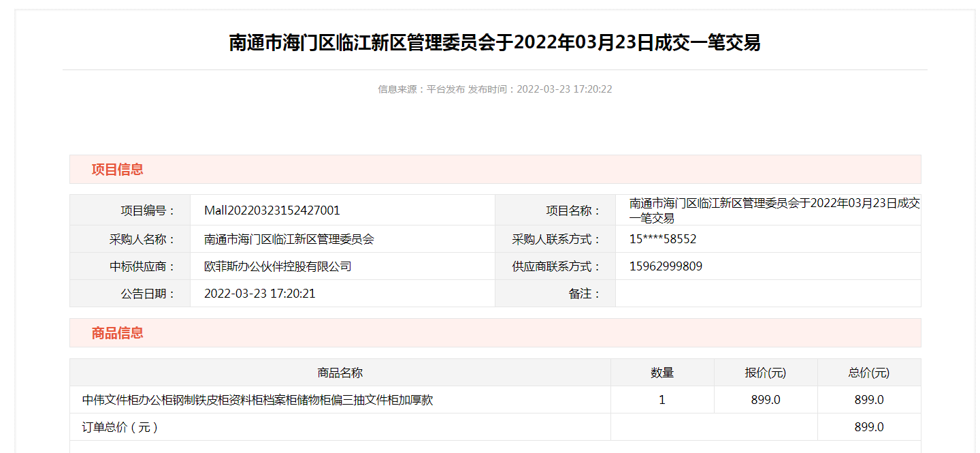
Task: Click the 订单总价（元）row label
Action: pos(120,427)
